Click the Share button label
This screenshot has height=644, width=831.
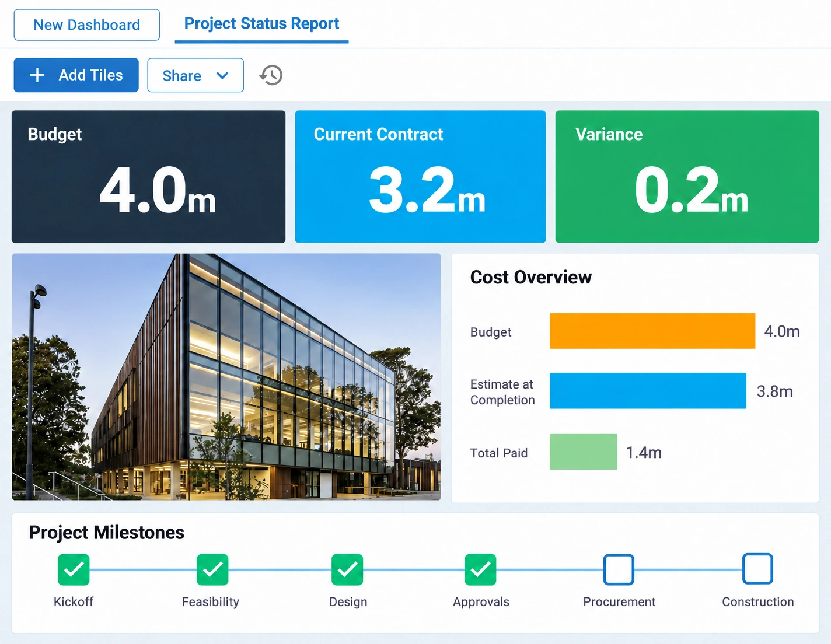(x=182, y=76)
